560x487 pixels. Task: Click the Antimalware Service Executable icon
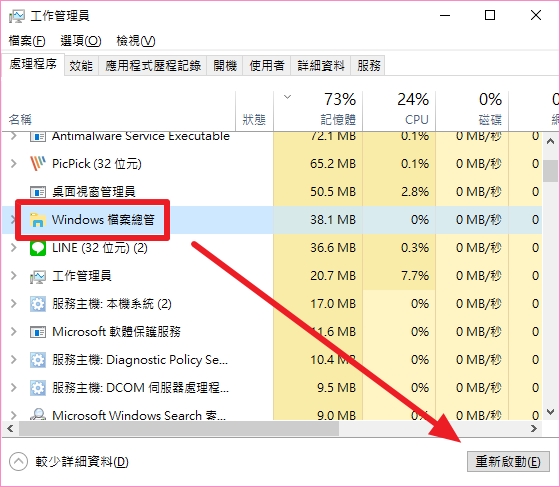pyautogui.click(x=38, y=136)
